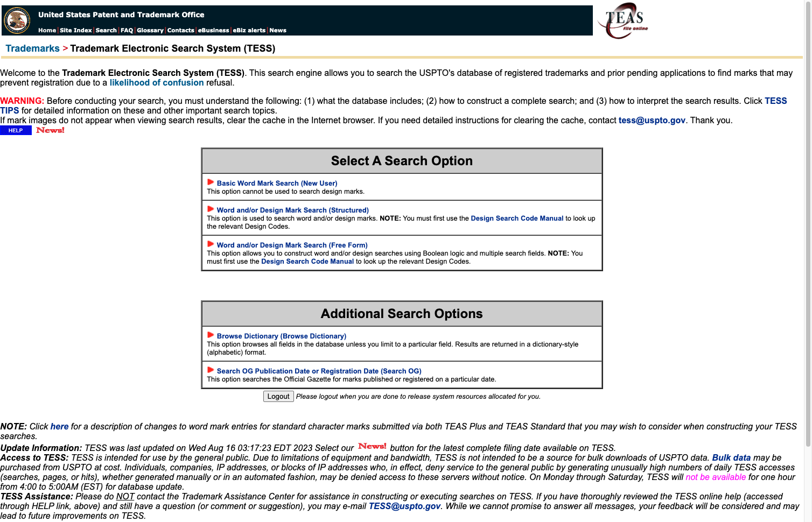This screenshot has height=522, width=812.
Task: Open Word and/or Design Mark Search (Free Form)
Action: 292,245
